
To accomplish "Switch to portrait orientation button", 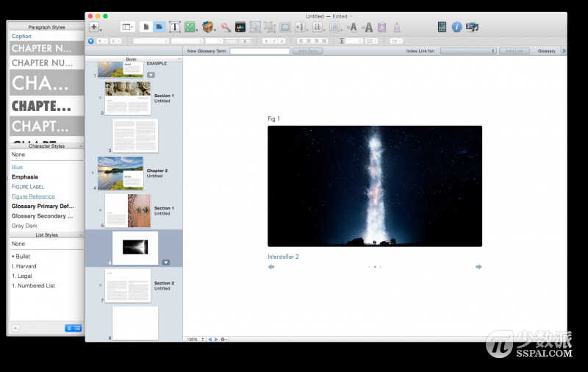I will pos(146,27).
